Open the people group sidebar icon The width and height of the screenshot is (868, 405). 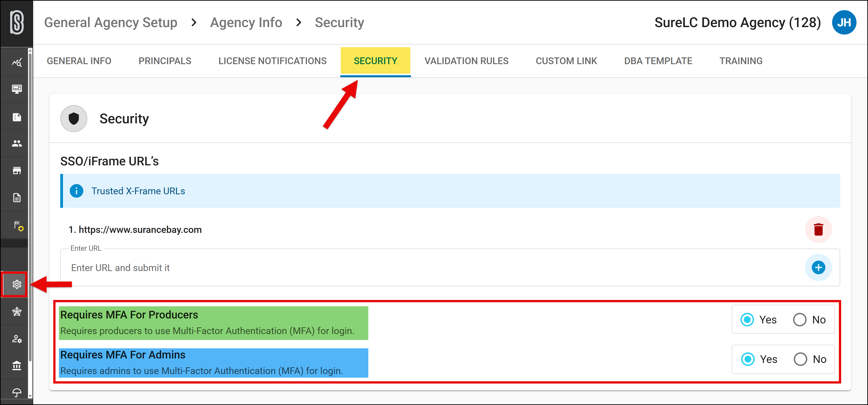point(16,144)
